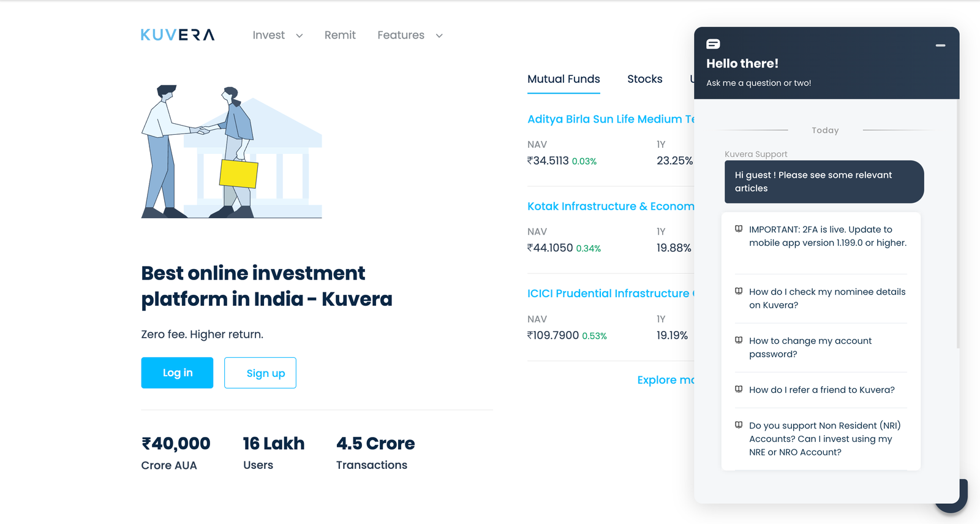The image size is (980, 524).
Task: Click book icon beside 2FA is live article
Action: [739, 229]
